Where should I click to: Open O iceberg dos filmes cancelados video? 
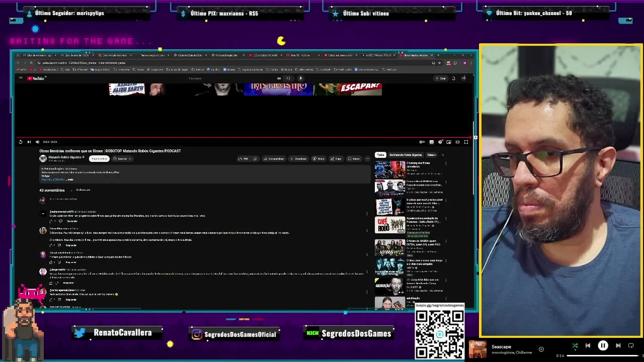(x=390, y=169)
